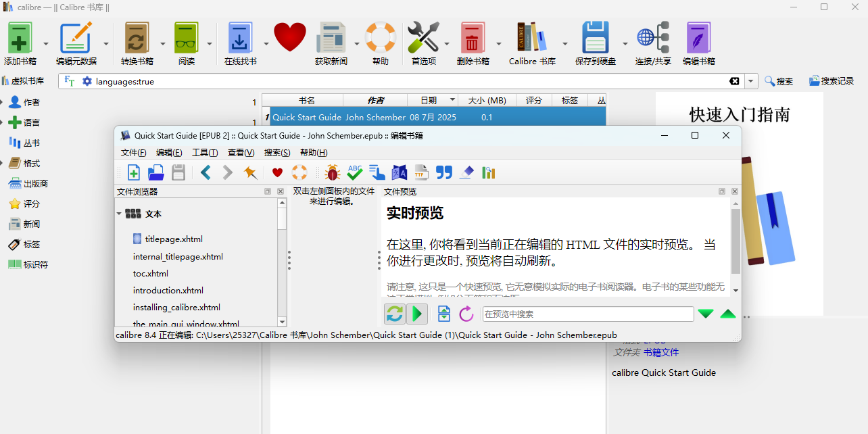868x434 pixels.
Task: Open the 查看(V) menu
Action: click(241, 153)
